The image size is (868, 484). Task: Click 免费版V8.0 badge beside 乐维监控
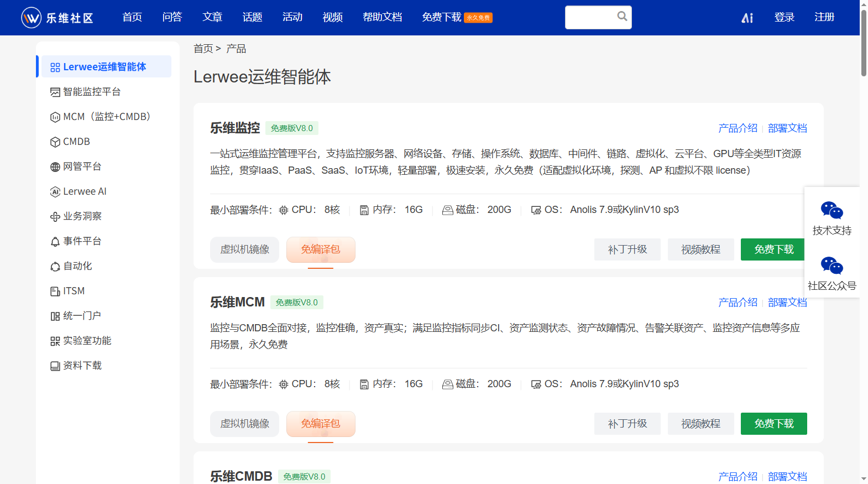[292, 128]
